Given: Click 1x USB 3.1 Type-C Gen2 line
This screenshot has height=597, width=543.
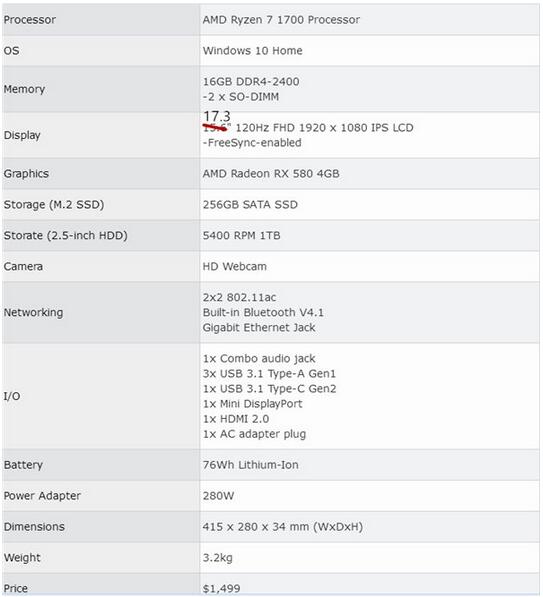Looking at the screenshot, I should tap(269, 389).
